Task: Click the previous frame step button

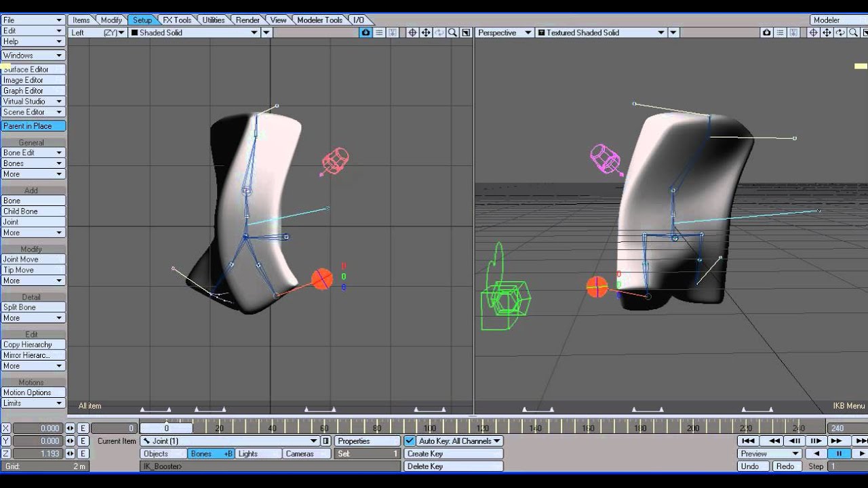Action: (x=795, y=441)
